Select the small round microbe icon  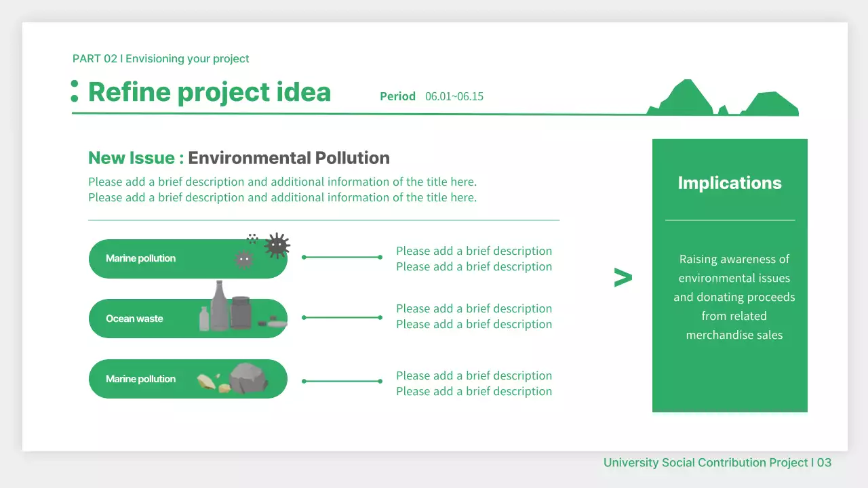(x=244, y=259)
